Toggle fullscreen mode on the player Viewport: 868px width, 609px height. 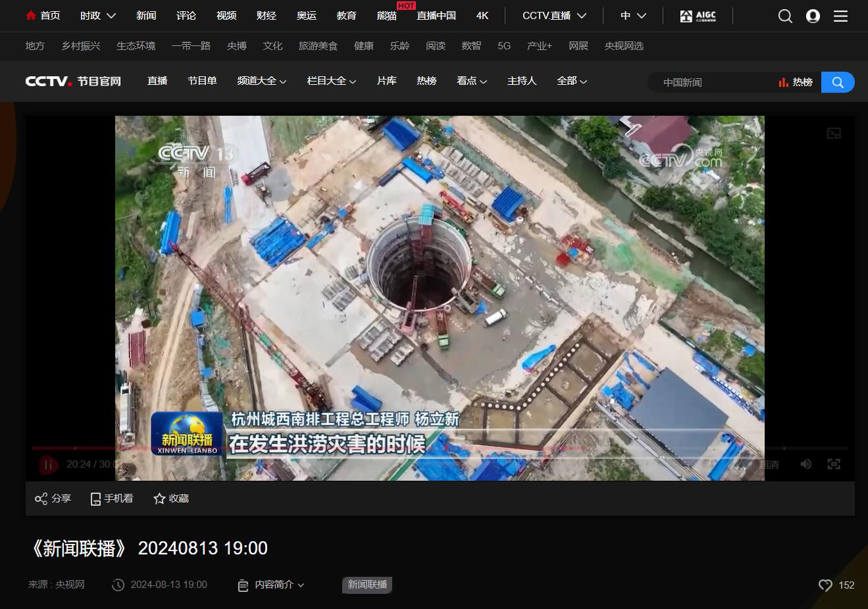[834, 464]
